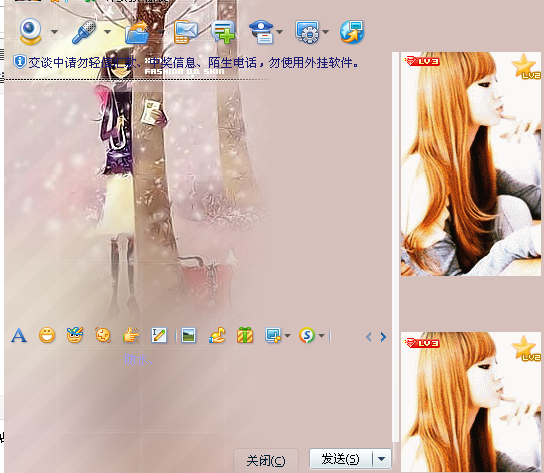544x473 pixels.
Task: Click the red LV3 badge on upper avatar
Action: point(422,61)
